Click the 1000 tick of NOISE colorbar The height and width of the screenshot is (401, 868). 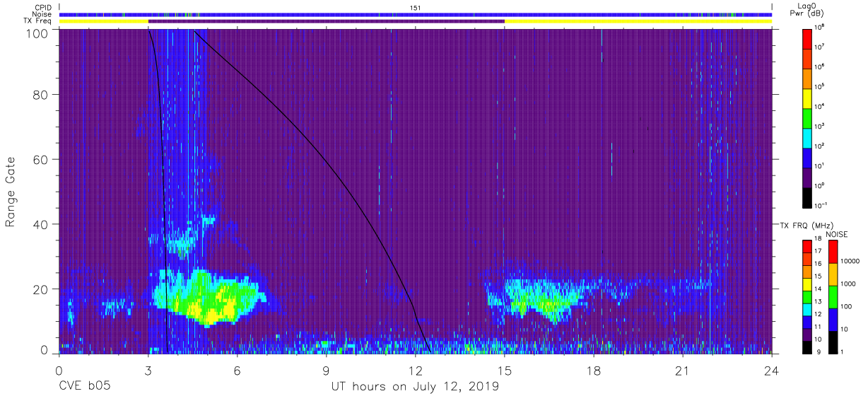coord(849,284)
